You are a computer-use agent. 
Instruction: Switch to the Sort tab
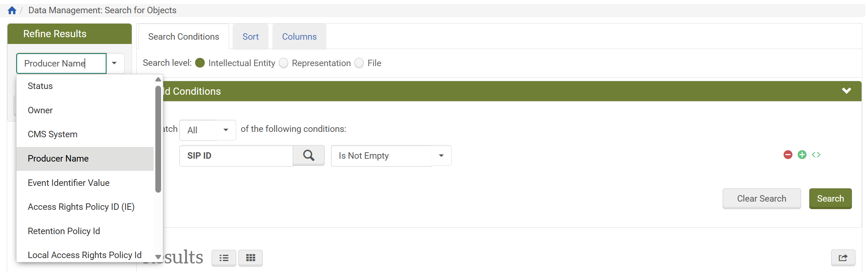[x=251, y=37]
